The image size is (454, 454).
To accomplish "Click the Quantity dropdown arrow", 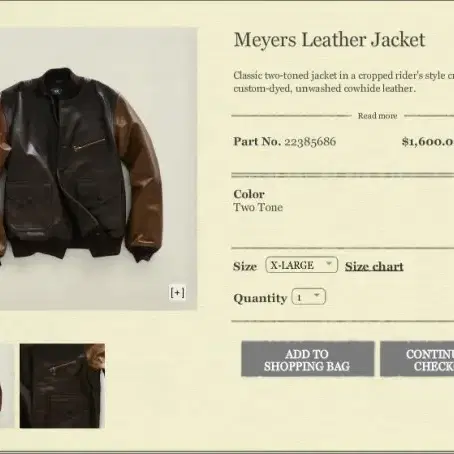I will 317,295.
